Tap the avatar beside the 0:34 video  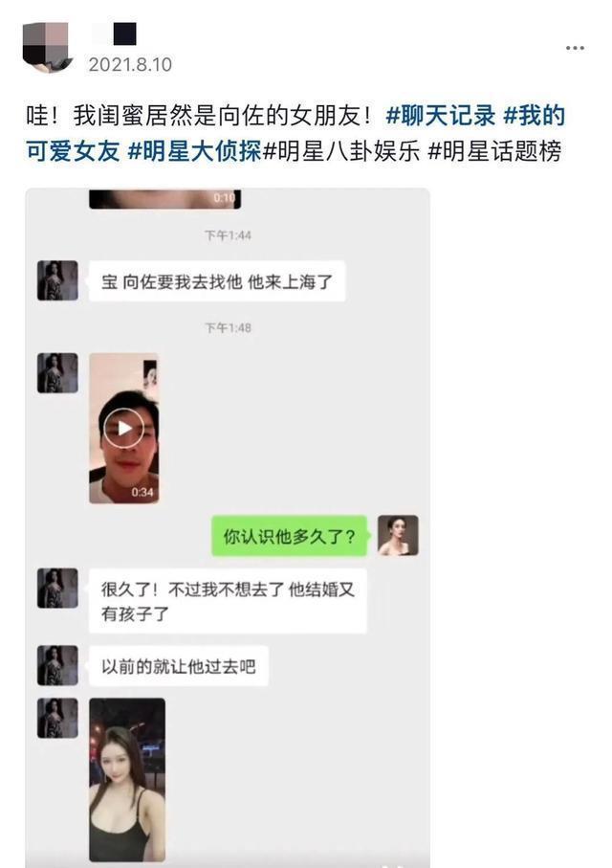click(57, 373)
